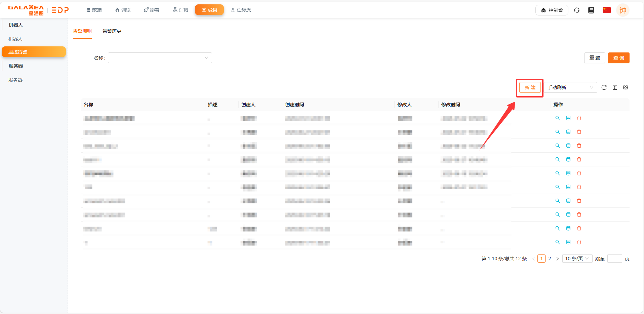Open the 训练 menu in the top navigation
This screenshot has width=644, height=314.
point(123,10)
